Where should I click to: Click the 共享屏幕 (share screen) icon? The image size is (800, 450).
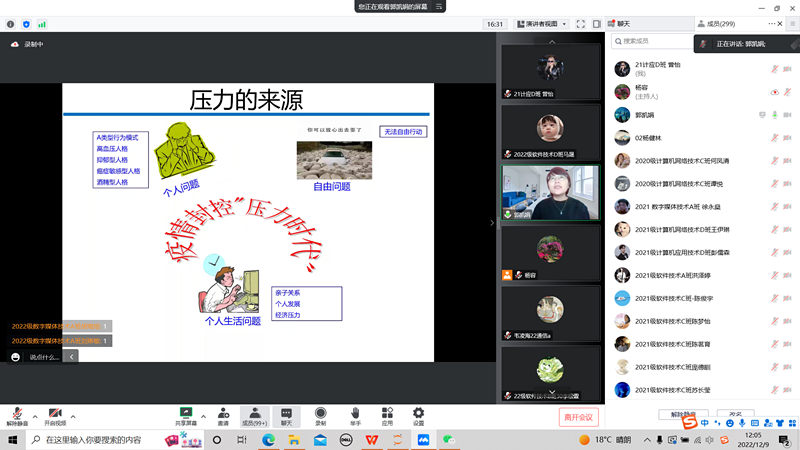coord(185,412)
